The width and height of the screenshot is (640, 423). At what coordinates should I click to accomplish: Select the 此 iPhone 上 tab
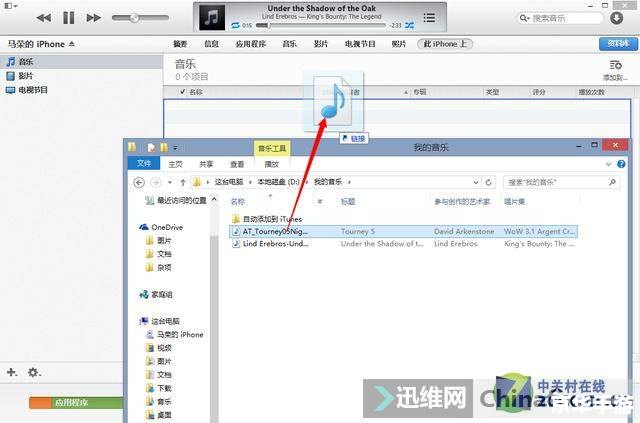(x=445, y=44)
